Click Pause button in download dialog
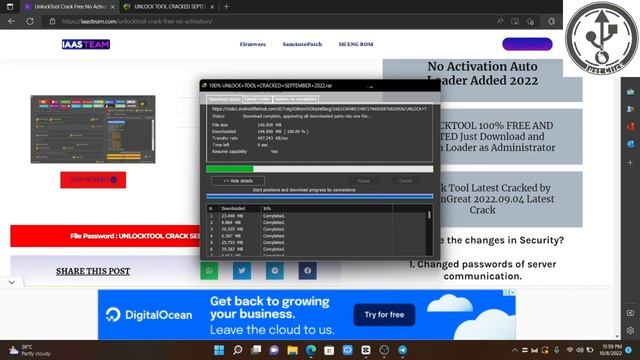Image resolution: width=640 pixels, height=360 pixels. (364, 181)
